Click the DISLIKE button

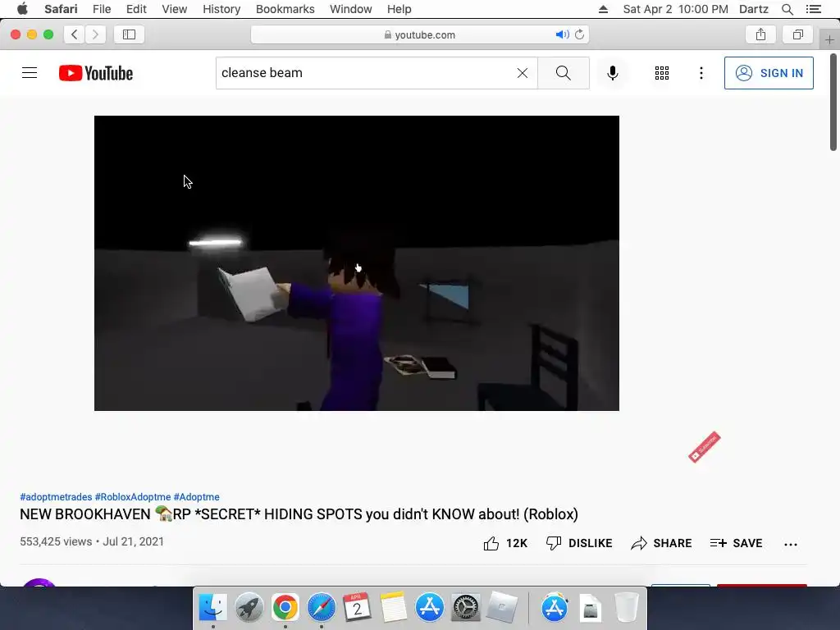point(578,543)
